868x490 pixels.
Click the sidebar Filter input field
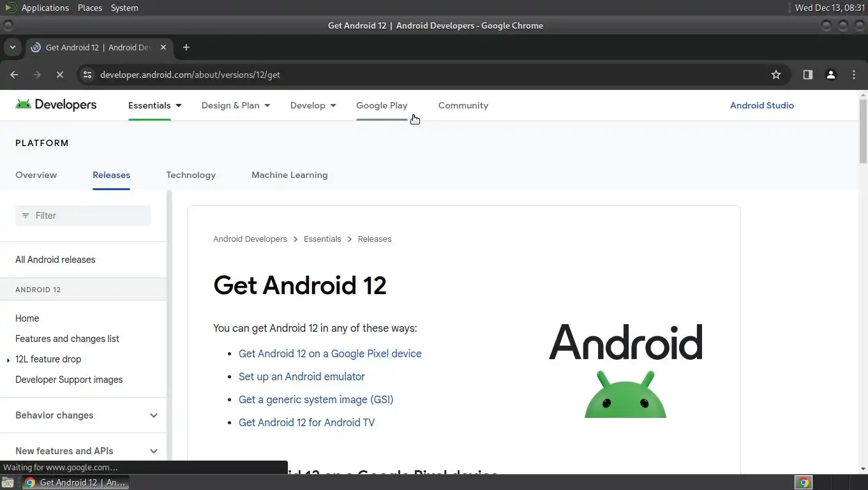[x=83, y=216]
